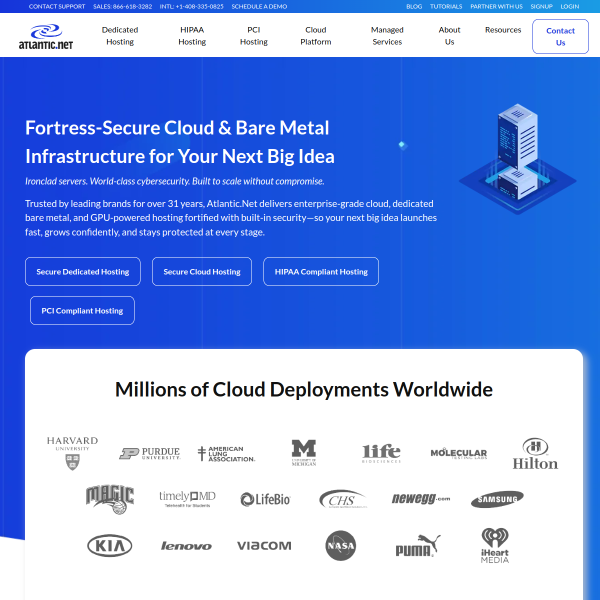
Task: Open the Resources menu
Action: pyautogui.click(x=503, y=30)
